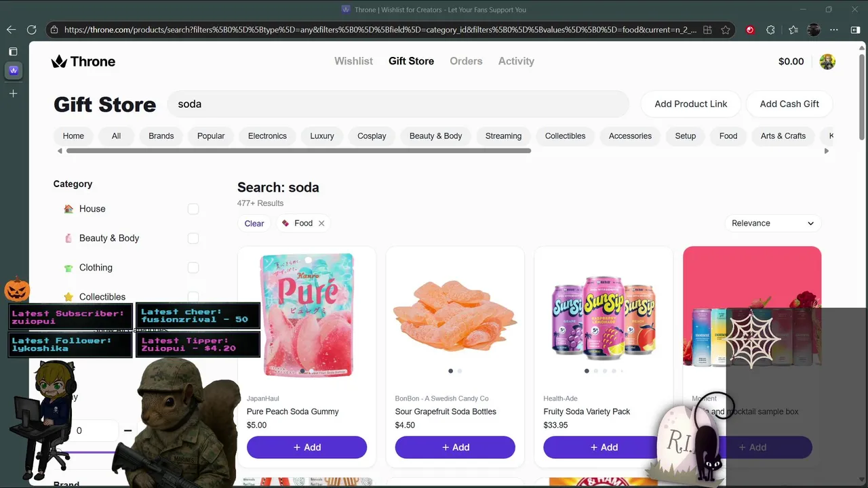Image resolution: width=868 pixels, height=488 pixels.
Task: Select the Electronics category pill
Action: 267,136
